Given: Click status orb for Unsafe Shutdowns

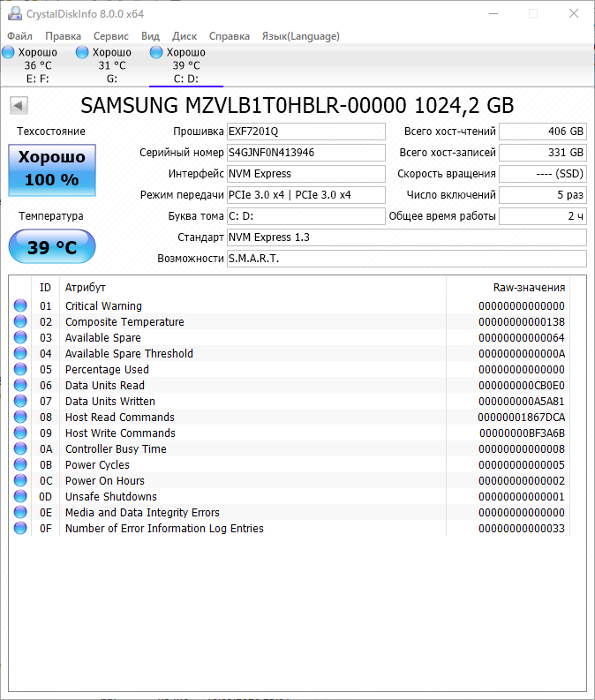Looking at the screenshot, I should click(20, 496).
